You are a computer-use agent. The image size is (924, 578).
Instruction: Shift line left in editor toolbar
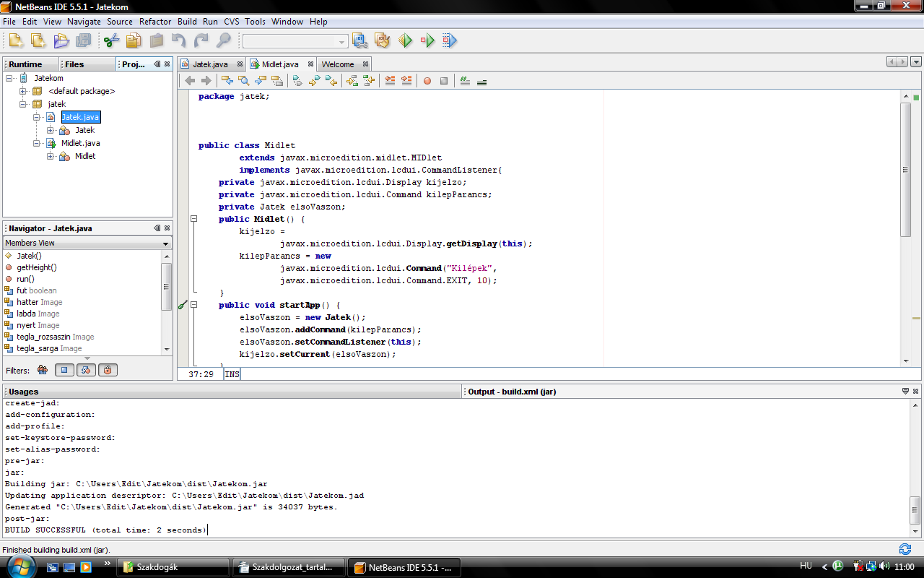(390, 81)
